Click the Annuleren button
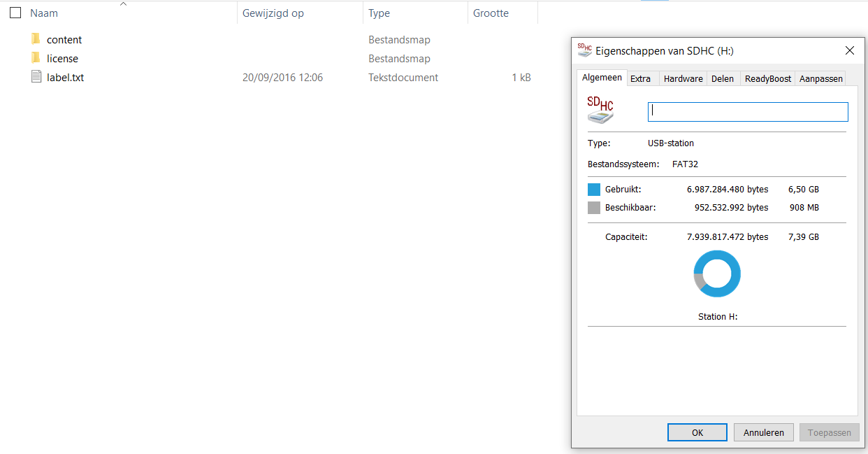868x454 pixels. click(x=764, y=432)
